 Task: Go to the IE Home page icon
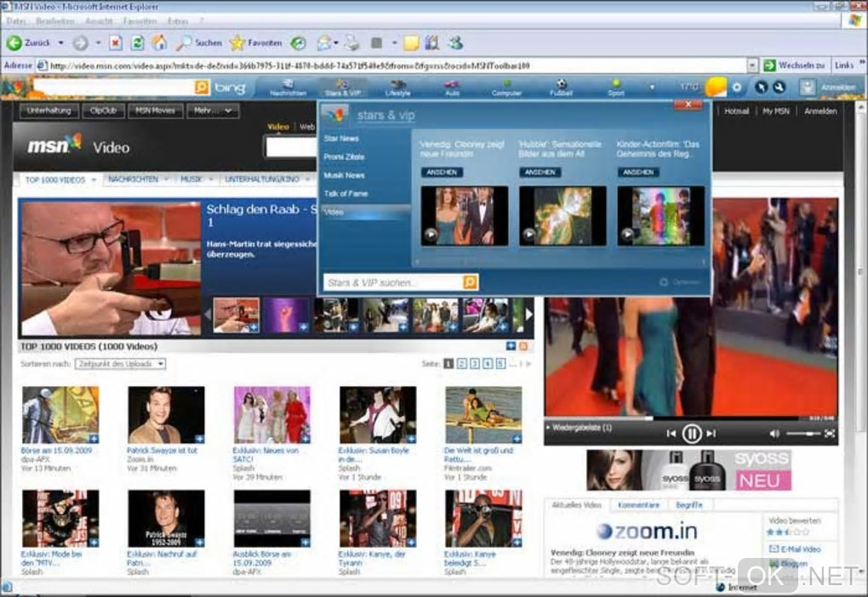[159, 43]
